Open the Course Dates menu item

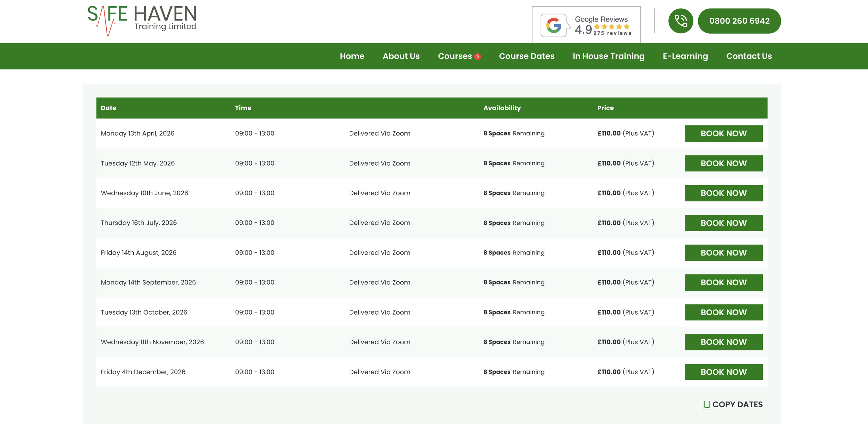tap(526, 56)
